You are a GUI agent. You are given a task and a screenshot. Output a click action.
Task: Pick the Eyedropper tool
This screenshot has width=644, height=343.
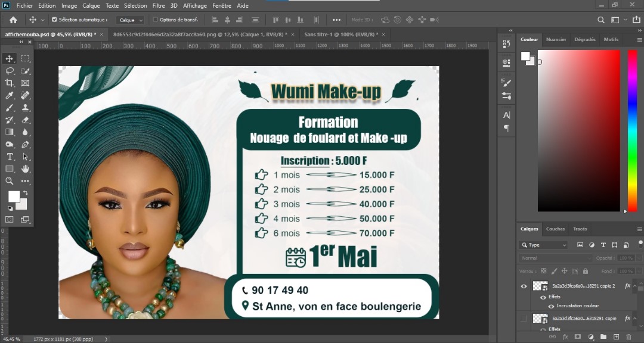point(10,96)
